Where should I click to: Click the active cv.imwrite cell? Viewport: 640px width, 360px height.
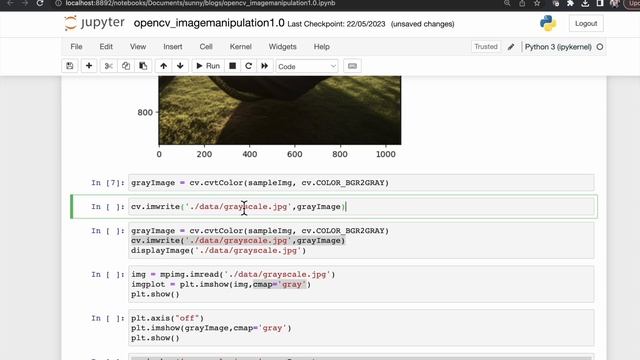(x=361, y=207)
